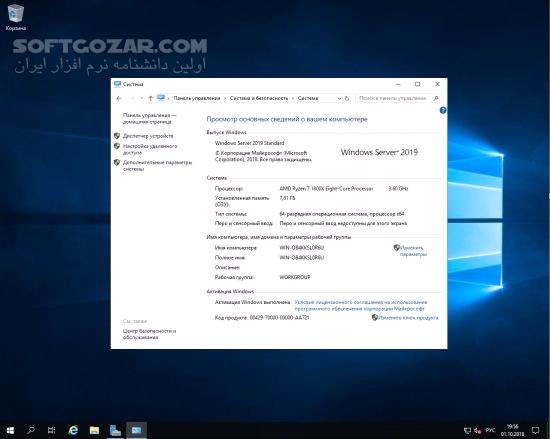Image resolution: width=550 pixels, height=439 pixels.
Task: Click the Windows Server 2019 logo text
Action: click(x=379, y=152)
